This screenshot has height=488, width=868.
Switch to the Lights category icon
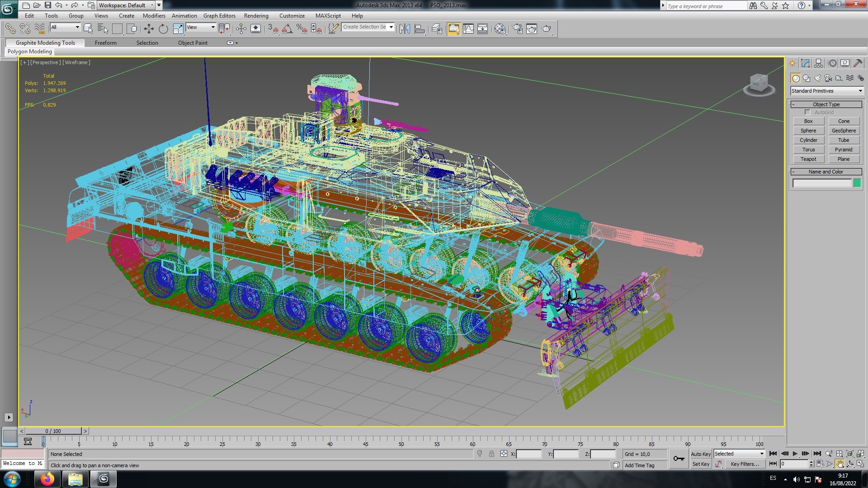817,78
